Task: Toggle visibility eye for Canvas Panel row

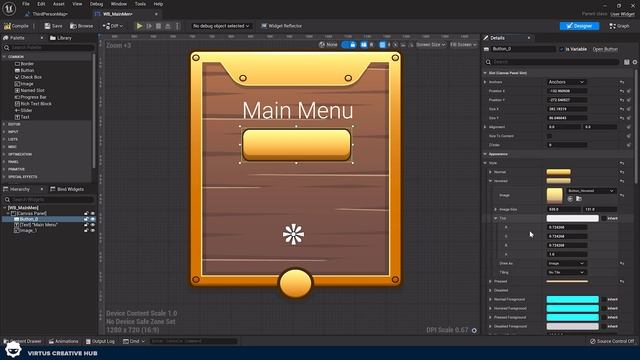Action: click(x=93, y=213)
